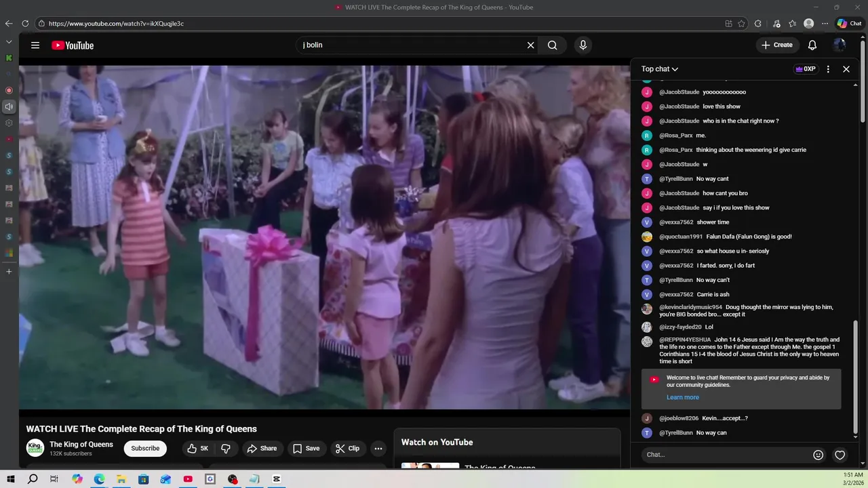Click the magnifier search button
868x488 pixels.
point(553,45)
